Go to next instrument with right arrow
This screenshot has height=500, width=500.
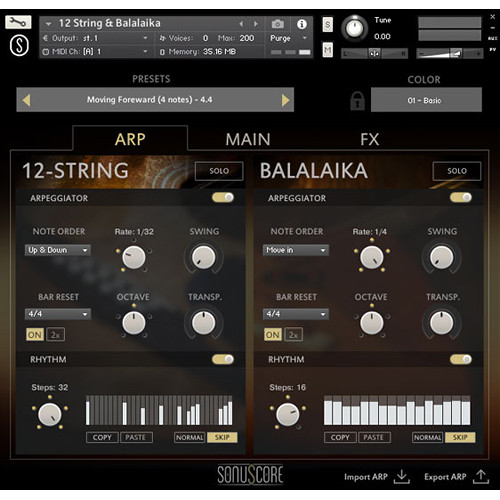point(256,24)
